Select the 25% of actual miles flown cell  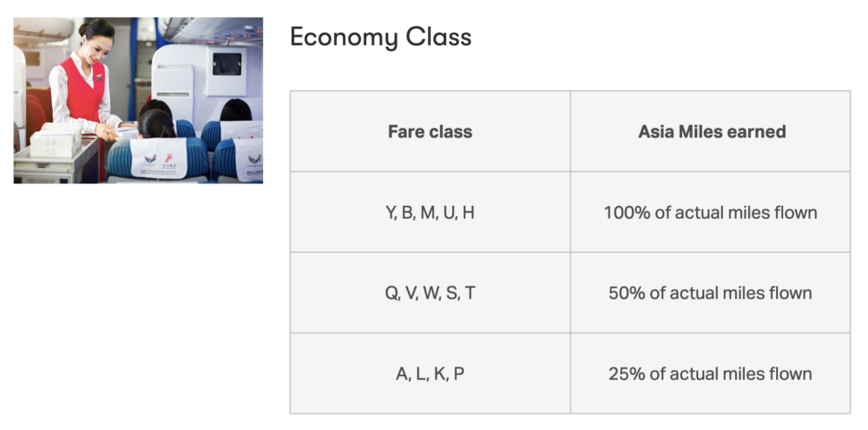(x=711, y=374)
